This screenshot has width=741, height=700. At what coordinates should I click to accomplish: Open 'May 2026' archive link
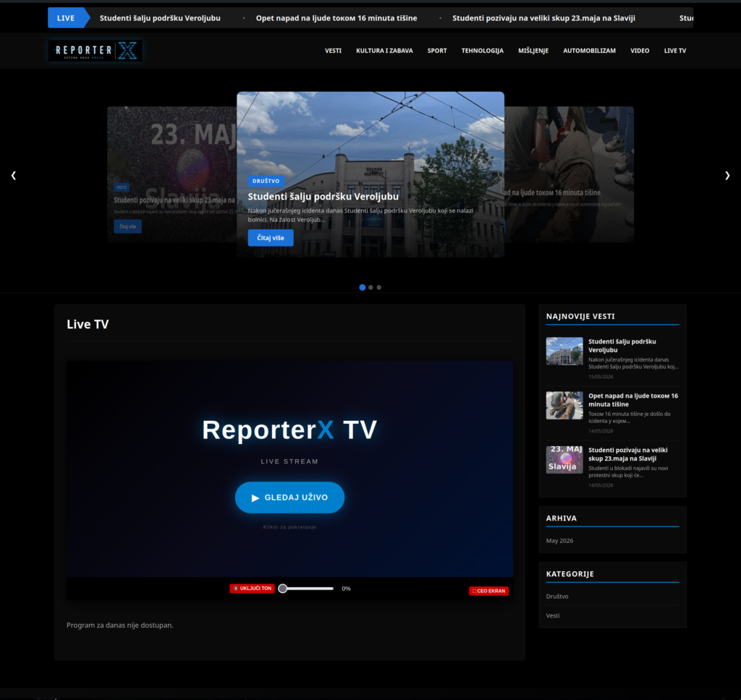click(x=559, y=541)
